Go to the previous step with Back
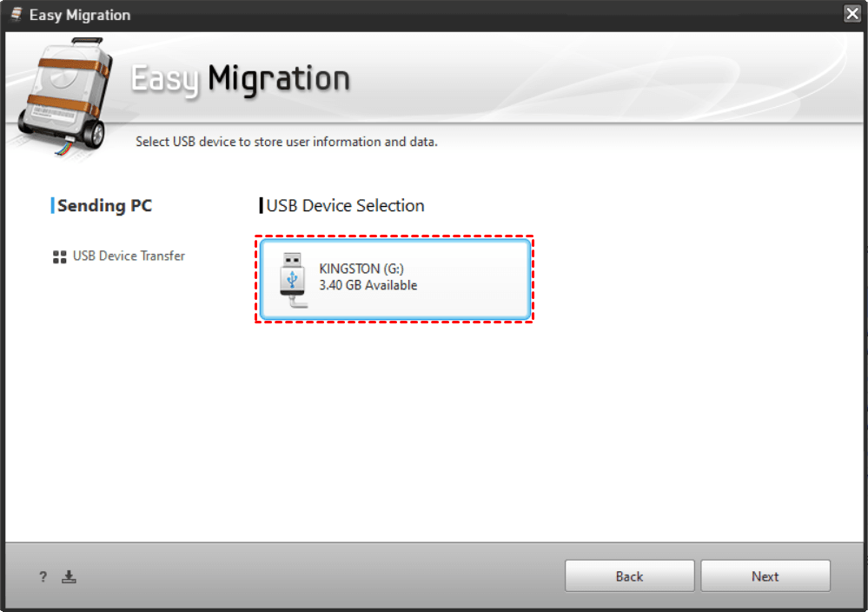 629,576
